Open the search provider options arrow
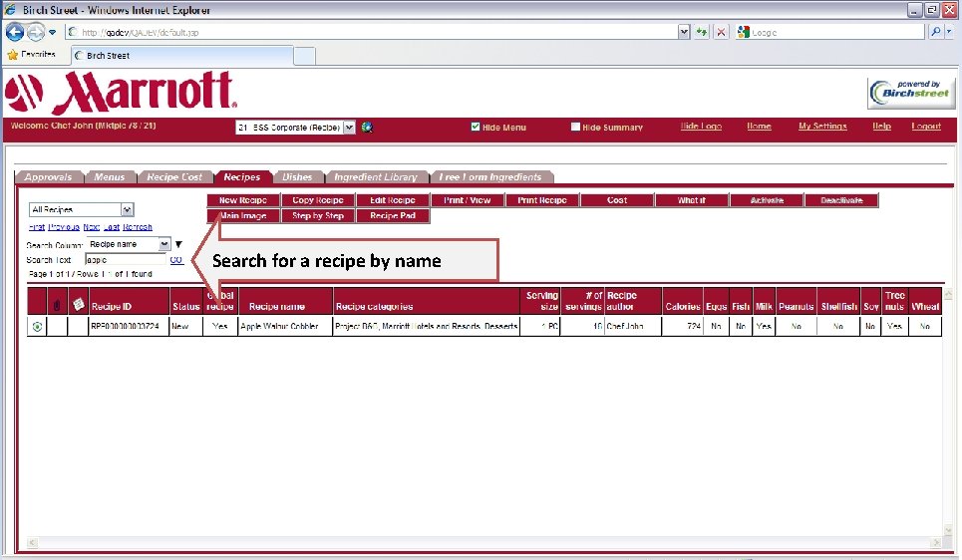The height and width of the screenshot is (560, 962). point(949,32)
